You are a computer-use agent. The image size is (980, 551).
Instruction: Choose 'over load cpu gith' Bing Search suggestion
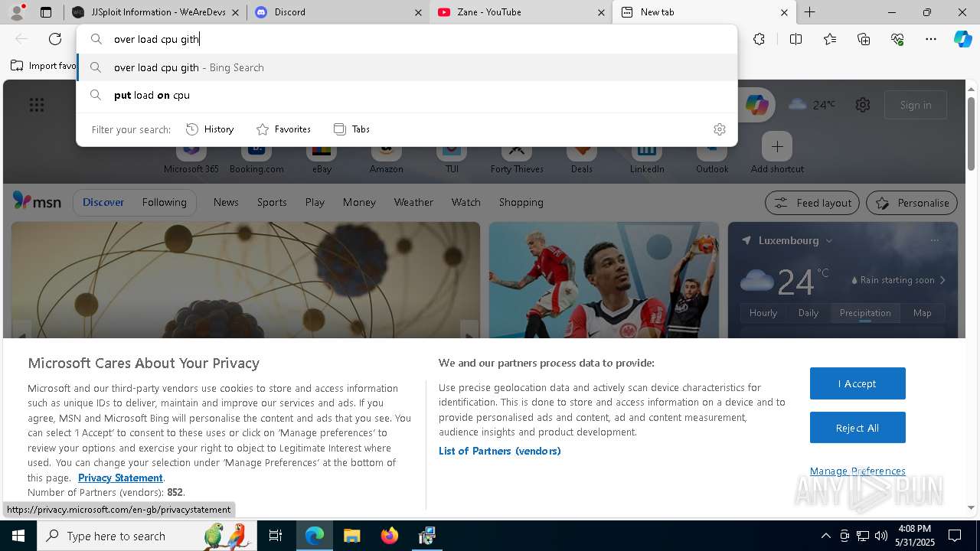(407, 67)
